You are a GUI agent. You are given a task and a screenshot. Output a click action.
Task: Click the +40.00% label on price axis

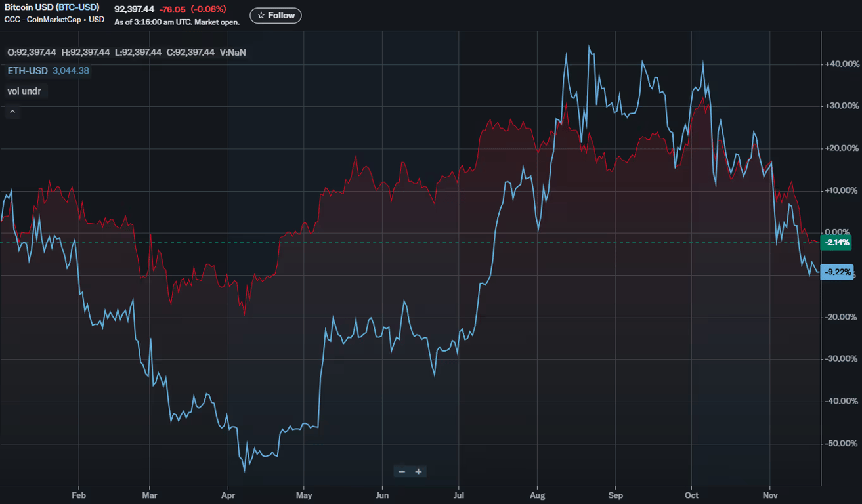840,64
